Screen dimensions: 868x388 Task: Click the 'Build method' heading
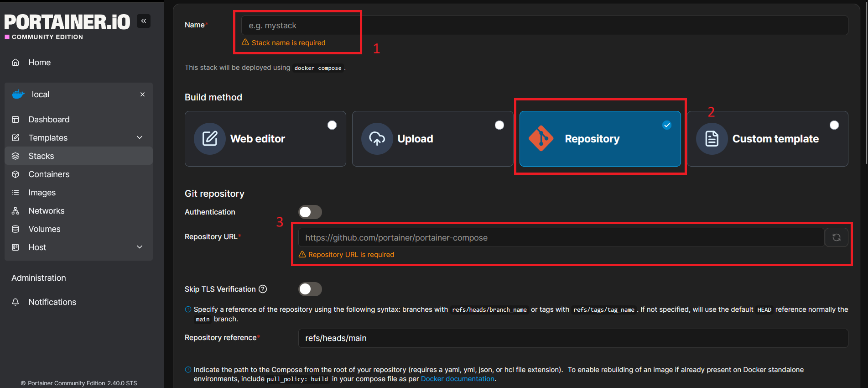[213, 97]
